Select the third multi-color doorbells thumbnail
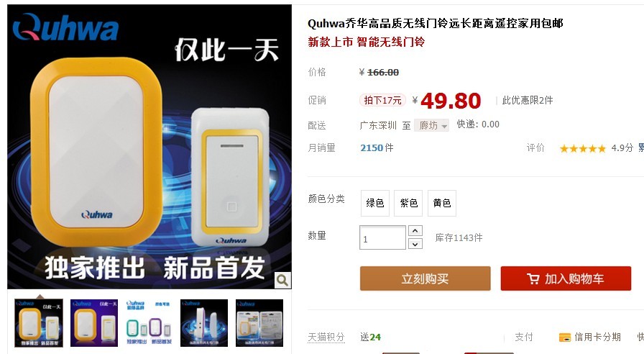Viewport: 644px width, 354px height. pyautogui.click(x=149, y=323)
